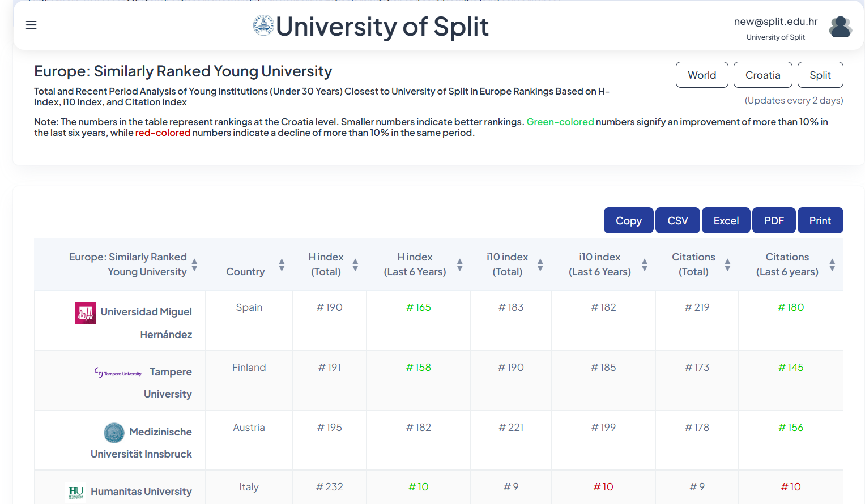Click the #178 citations total value
The image size is (865, 504).
[697, 428]
